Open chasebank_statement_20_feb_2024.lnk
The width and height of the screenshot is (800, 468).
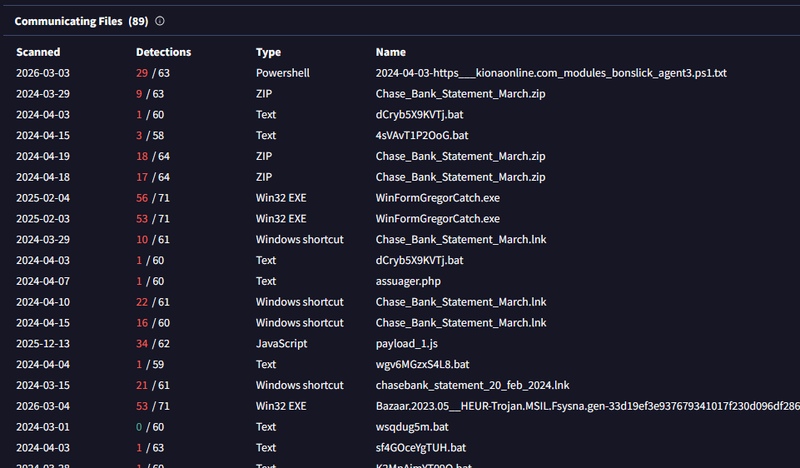tap(472, 385)
